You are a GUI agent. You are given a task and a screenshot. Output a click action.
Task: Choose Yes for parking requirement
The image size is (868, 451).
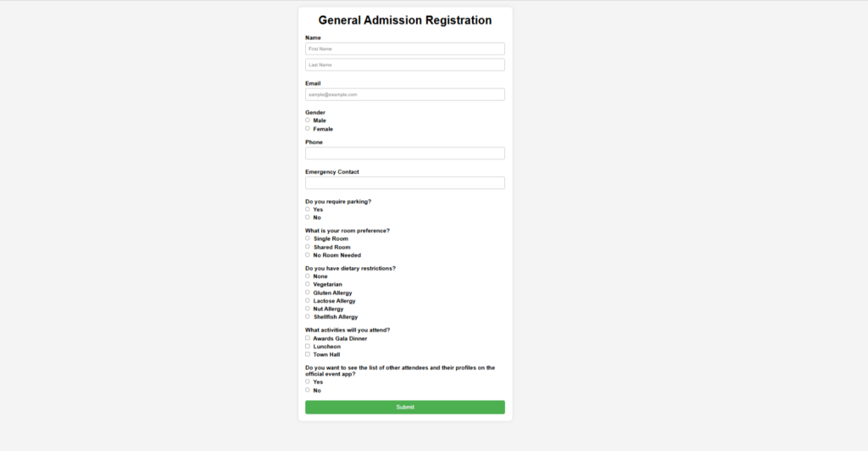[307, 209]
